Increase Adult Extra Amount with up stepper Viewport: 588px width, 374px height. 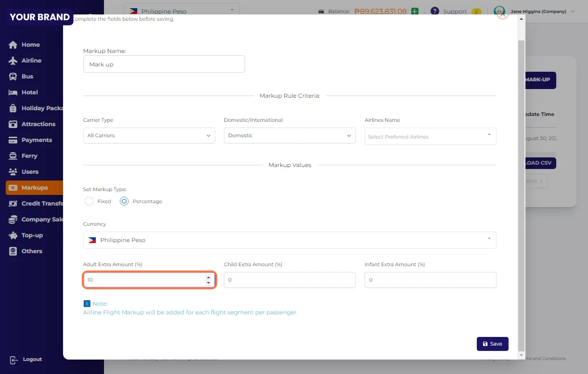209,277
